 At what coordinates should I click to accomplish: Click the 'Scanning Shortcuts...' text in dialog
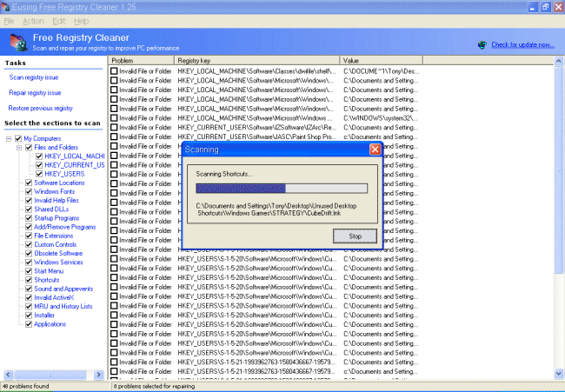pos(223,174)
